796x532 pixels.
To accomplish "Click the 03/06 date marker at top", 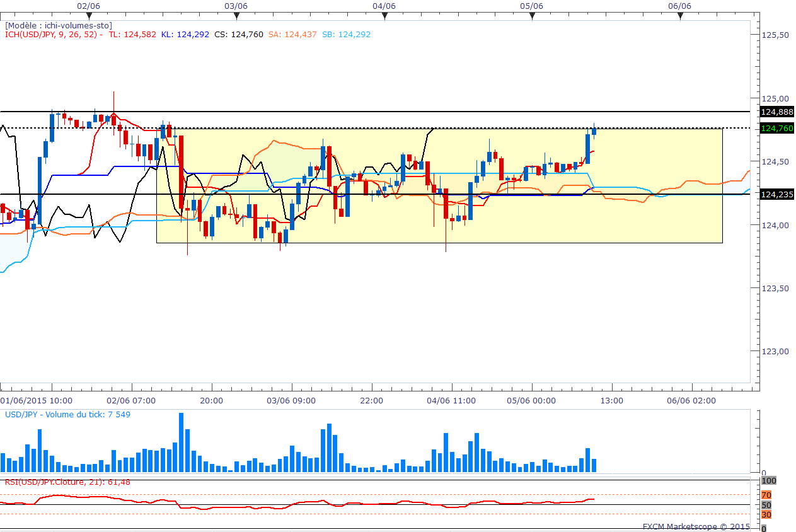I will (235, 6).
